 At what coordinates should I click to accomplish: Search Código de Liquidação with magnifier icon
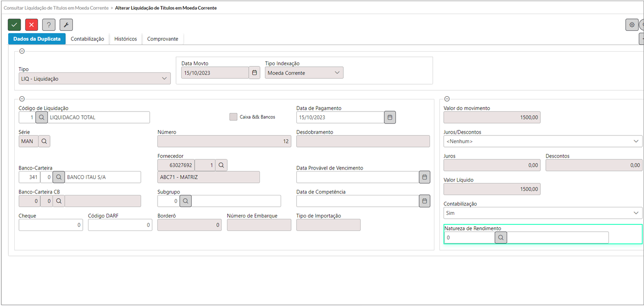pyautogui.click(x=41, y=118)
